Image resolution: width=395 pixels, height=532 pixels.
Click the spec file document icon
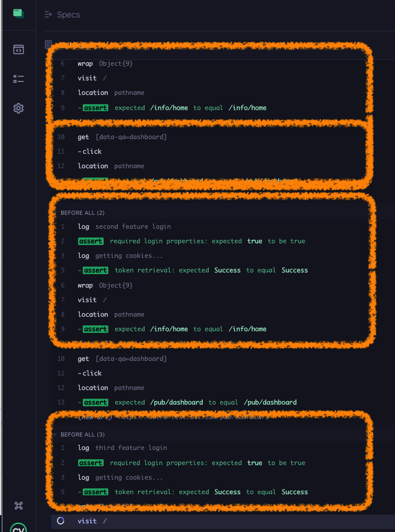(x=47, y=44)
